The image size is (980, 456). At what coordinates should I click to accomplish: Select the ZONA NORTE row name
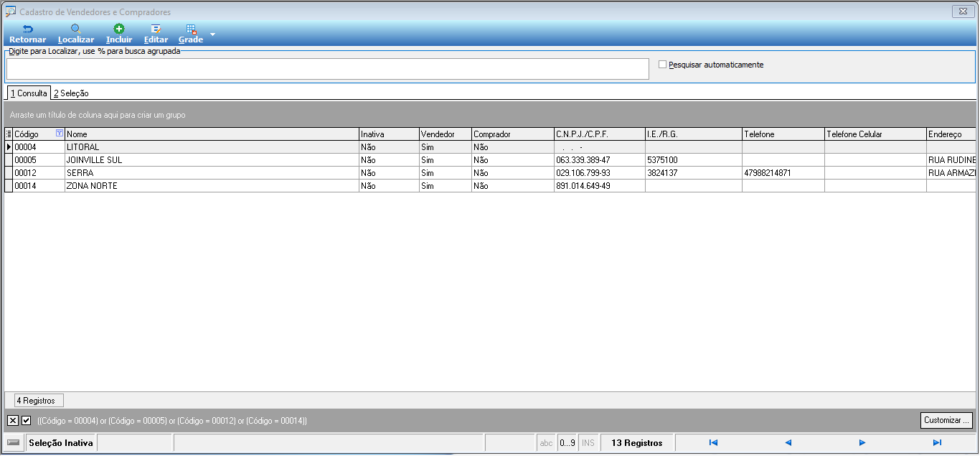click(x=212, y=186)
